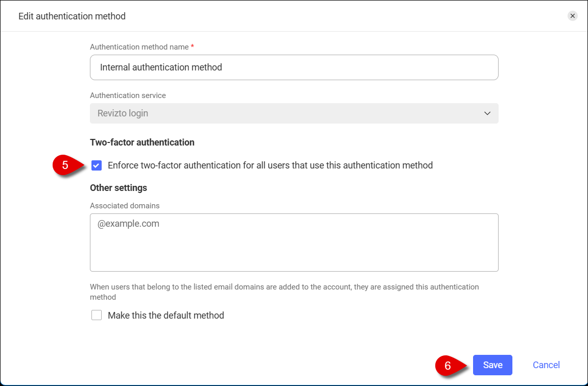This screenshot has width=588, height=386.
Task: Click the Other settings heading
Action: 119,188
